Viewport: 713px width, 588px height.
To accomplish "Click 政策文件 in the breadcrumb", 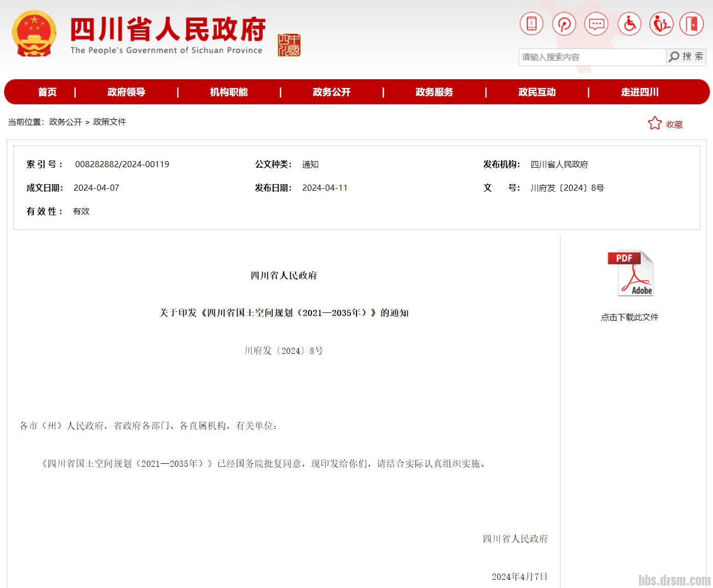I will (x=109, y=122).
